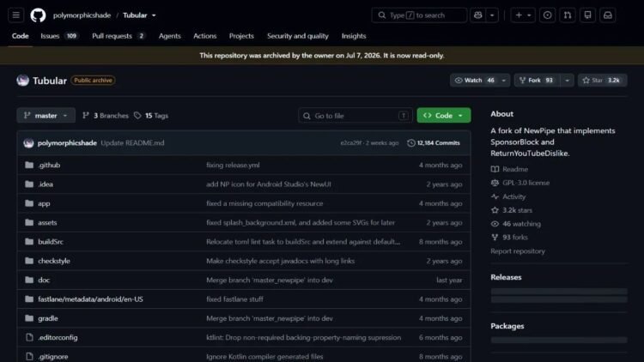
Task: Open the Pull requests tab
Action: (118, 36)
